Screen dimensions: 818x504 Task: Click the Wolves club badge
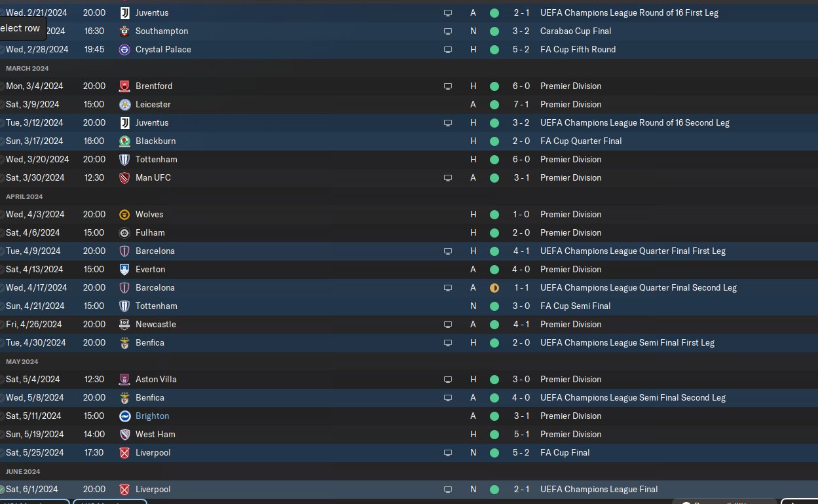point(125,214)
